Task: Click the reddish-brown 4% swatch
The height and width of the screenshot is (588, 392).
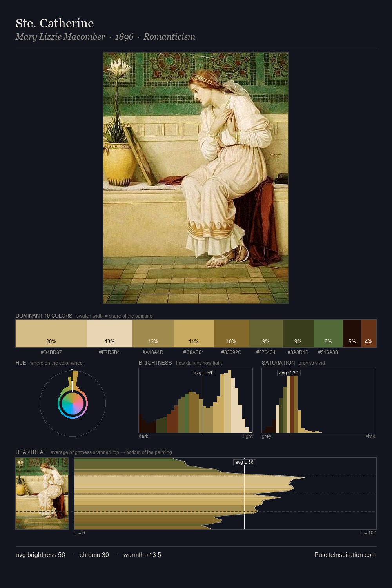Action: [369, 334]
